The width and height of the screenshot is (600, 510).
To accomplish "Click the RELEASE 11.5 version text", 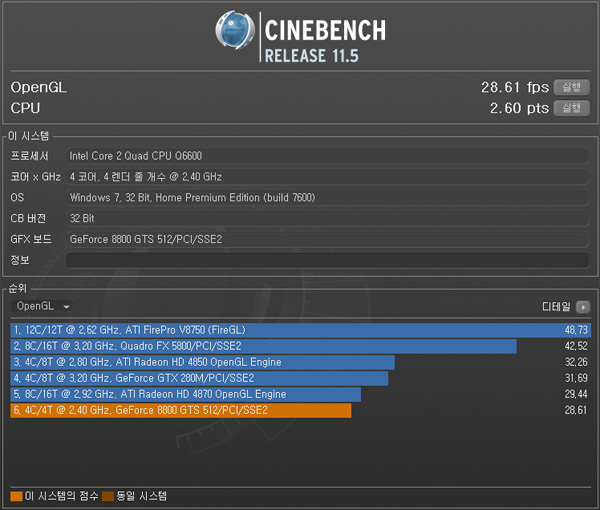I will click(x=312, y=56).
